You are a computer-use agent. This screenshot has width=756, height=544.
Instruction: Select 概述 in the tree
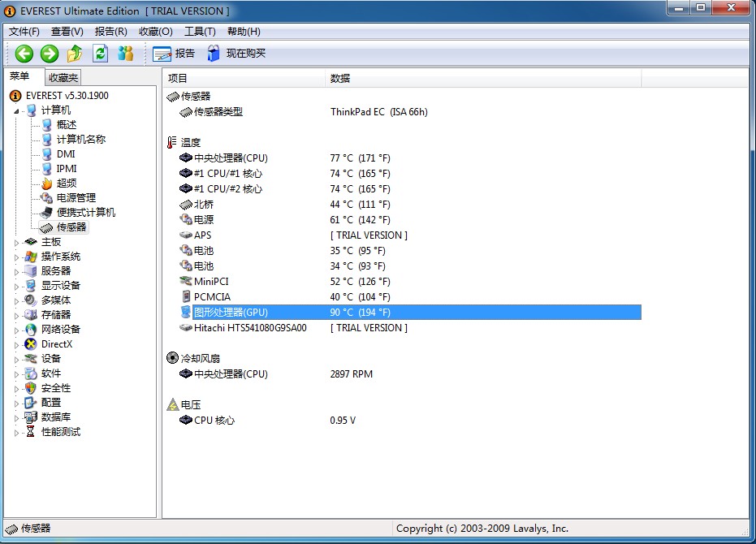(x=67, y=125)
